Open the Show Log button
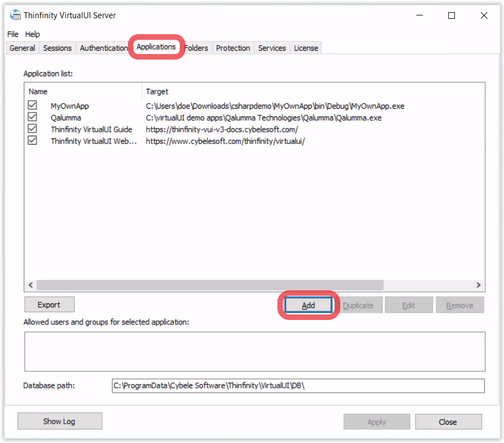Viewport: 504px width, 443px height. (60, 421)
